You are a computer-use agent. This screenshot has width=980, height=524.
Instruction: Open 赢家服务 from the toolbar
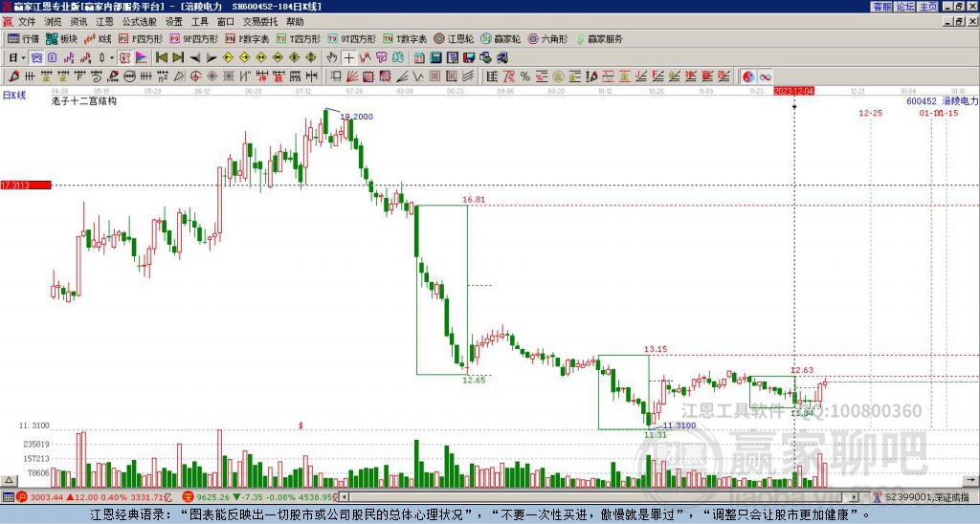[x=599, y=38]
